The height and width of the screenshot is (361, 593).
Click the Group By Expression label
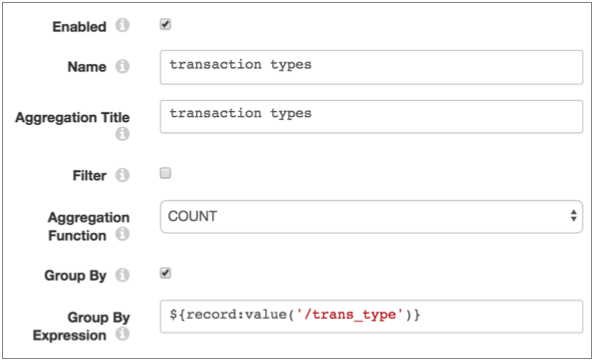tap(81, 326)
